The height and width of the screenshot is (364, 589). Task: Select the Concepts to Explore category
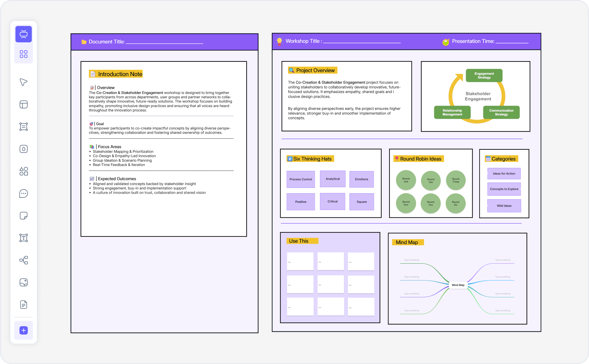(x=504, y=189)
